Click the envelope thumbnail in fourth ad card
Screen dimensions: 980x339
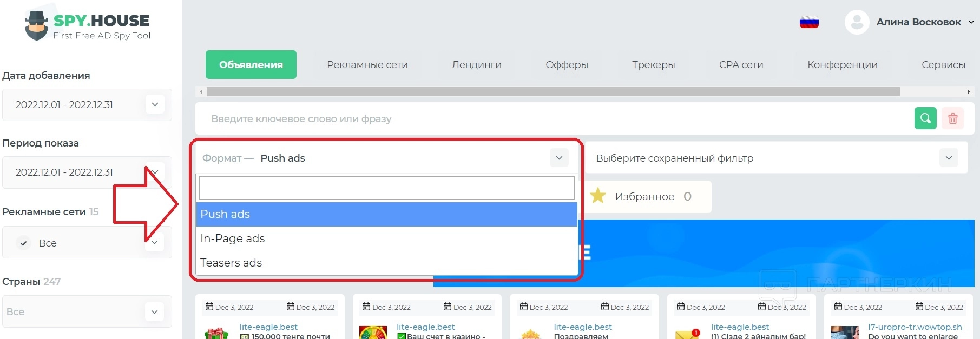click(688, 334)
